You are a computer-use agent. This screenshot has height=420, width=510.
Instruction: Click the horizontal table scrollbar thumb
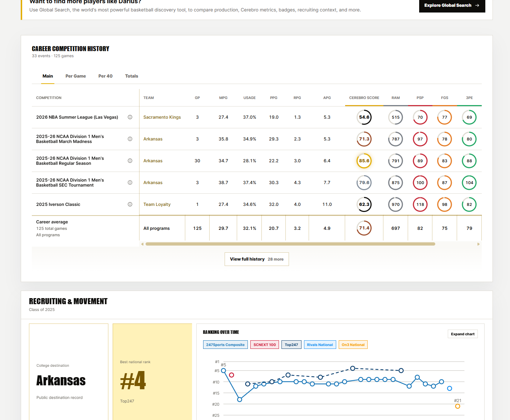pyautogui.click(x=290, y=244)
